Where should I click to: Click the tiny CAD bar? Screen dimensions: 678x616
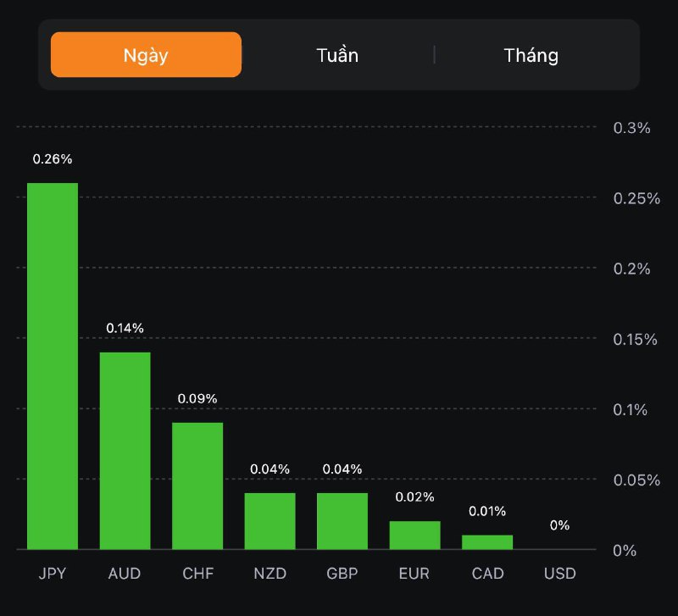(487, 542)
